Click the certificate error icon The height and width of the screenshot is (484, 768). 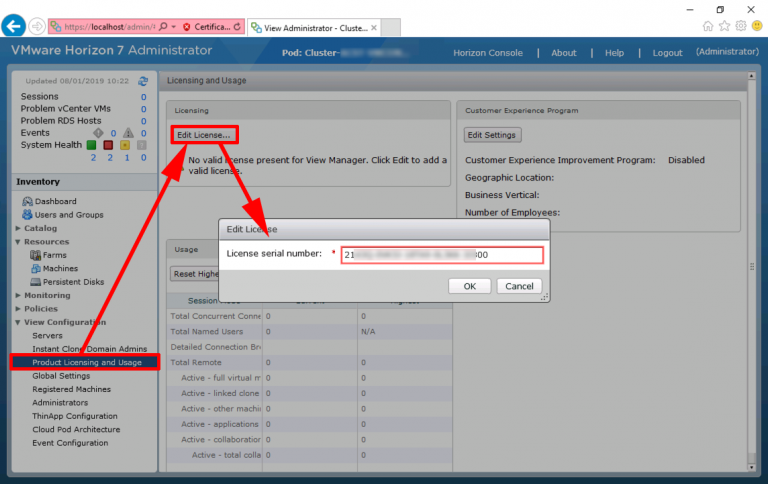[187, 27]
